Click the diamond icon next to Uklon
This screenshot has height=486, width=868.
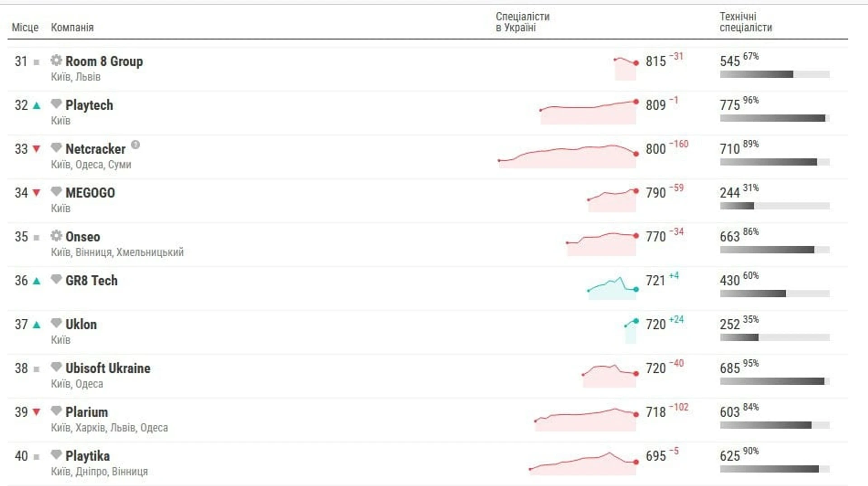click(x=56, y=323)
